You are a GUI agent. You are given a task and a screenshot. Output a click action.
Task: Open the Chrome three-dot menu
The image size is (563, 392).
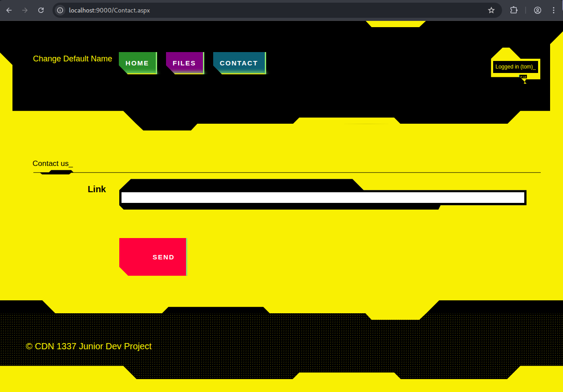click(x=554, y=10)
